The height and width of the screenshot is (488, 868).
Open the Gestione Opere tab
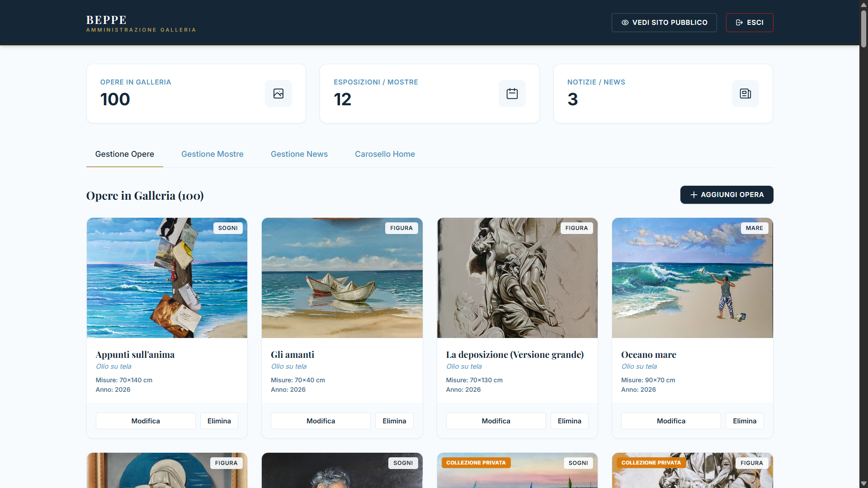[125, 154]
